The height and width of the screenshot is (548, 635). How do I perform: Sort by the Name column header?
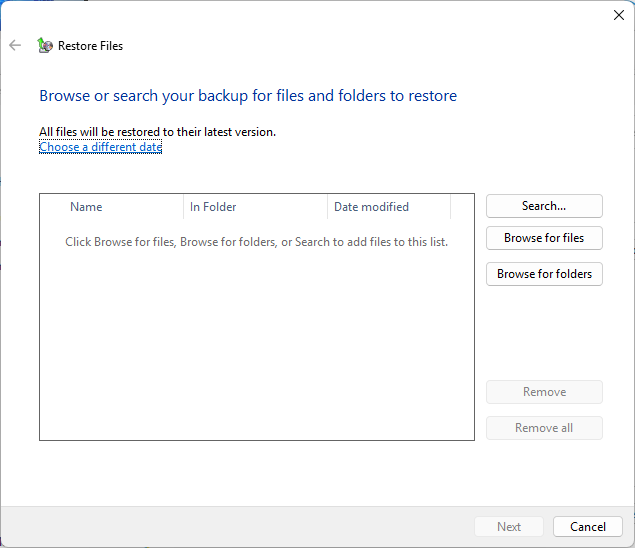click(112, 207)
